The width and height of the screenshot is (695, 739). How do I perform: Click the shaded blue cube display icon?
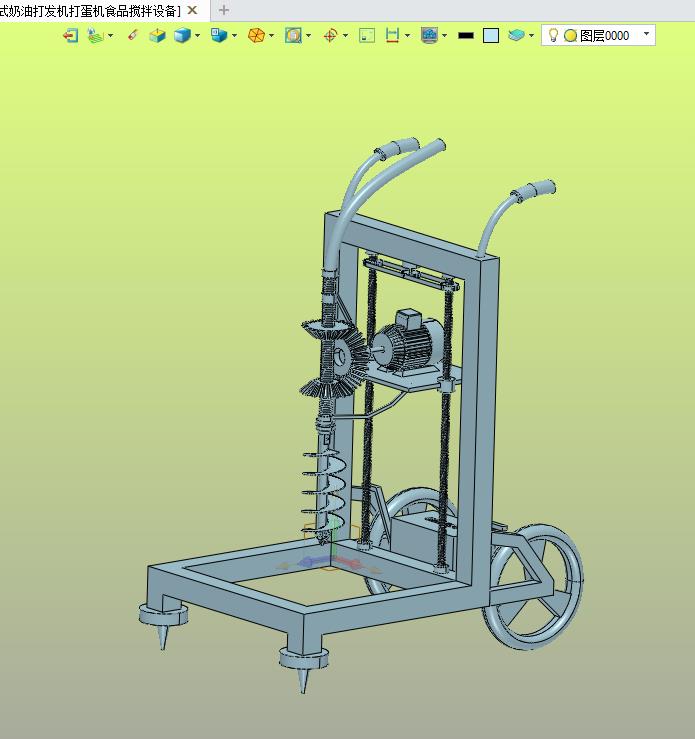point(182,35)
